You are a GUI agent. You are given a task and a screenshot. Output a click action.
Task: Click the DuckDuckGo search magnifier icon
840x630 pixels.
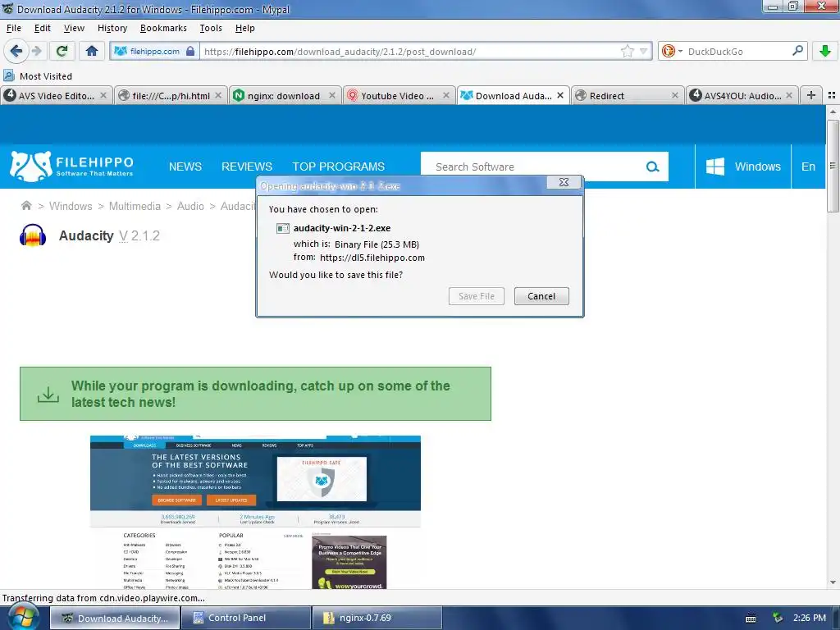(797, 51)
